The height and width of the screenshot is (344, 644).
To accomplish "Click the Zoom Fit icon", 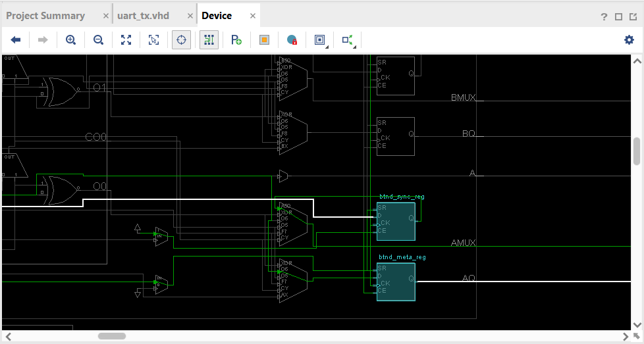I will pos(126,40).
